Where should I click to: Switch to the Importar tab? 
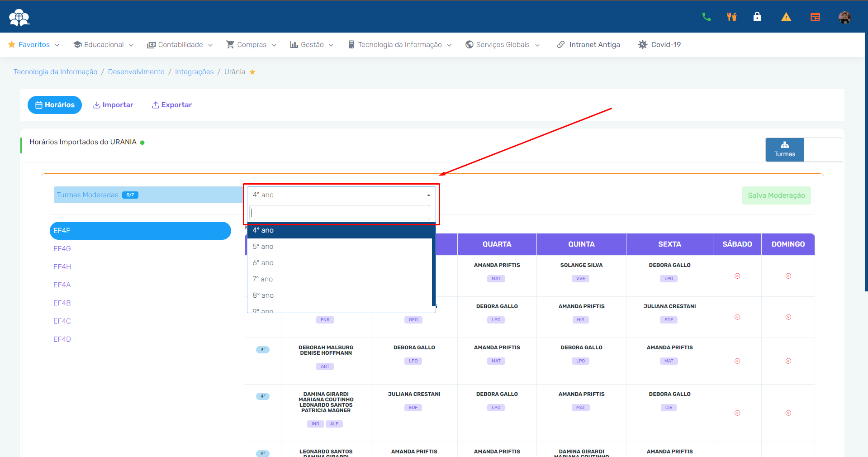(113, 105)
